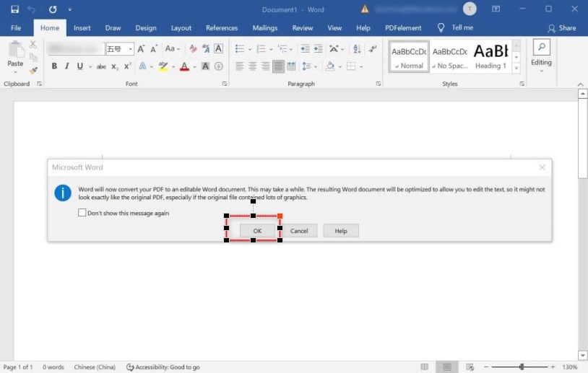Toggle Italic formatting
Viewport: 588px width, 373px height.
click(x=66, y=66)
